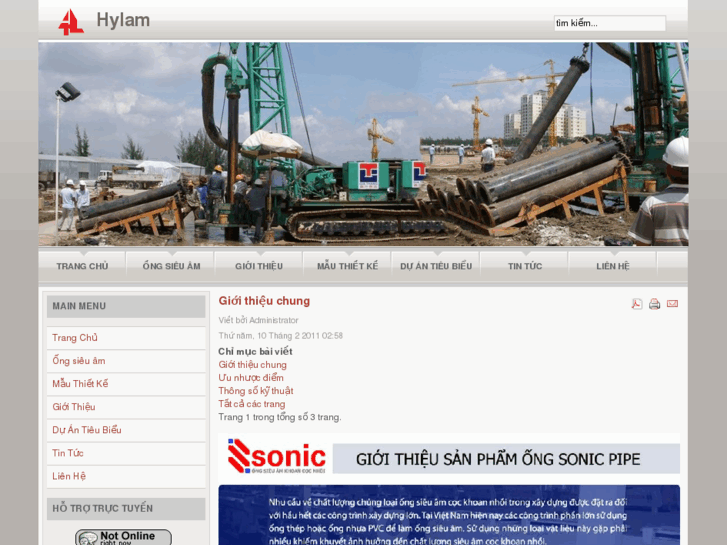The image size is (727, 545).
Task: Open ỐNG SIÊU ÂM navigation tab
Action: click(x=171, y=266)
